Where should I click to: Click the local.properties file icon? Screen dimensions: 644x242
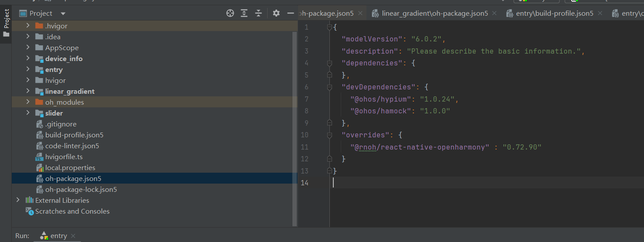pyautogui.click(x=39, y=167)
